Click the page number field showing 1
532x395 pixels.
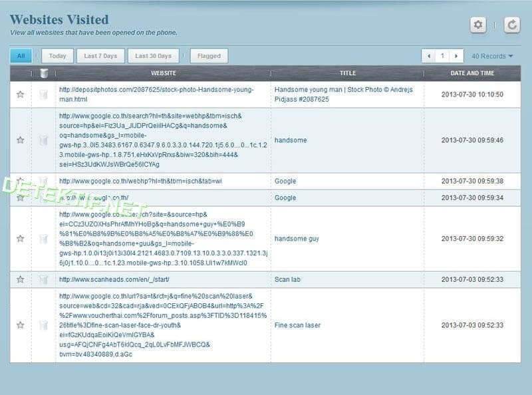[442, 56]
